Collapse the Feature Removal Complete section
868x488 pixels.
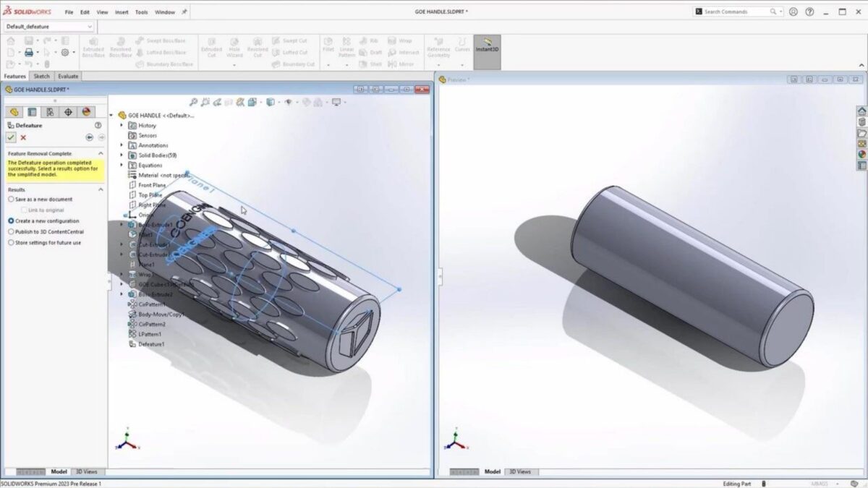coord(101,153)
